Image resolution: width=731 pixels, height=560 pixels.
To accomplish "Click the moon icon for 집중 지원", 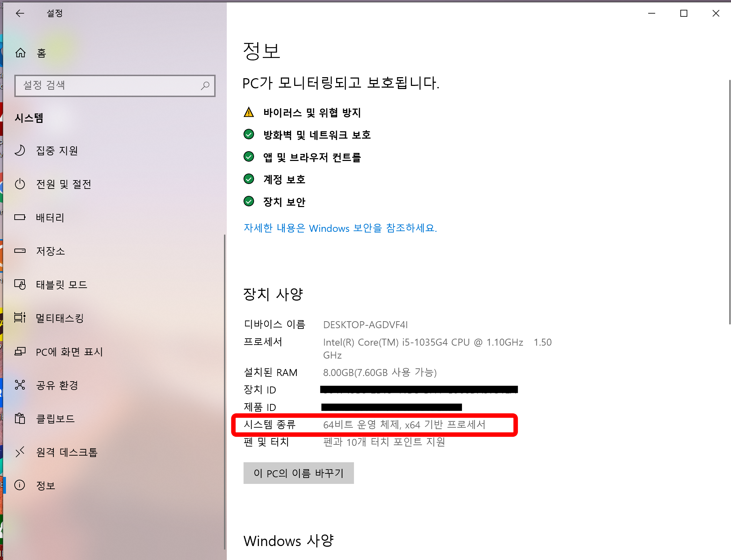I will [x=20, y=150].
